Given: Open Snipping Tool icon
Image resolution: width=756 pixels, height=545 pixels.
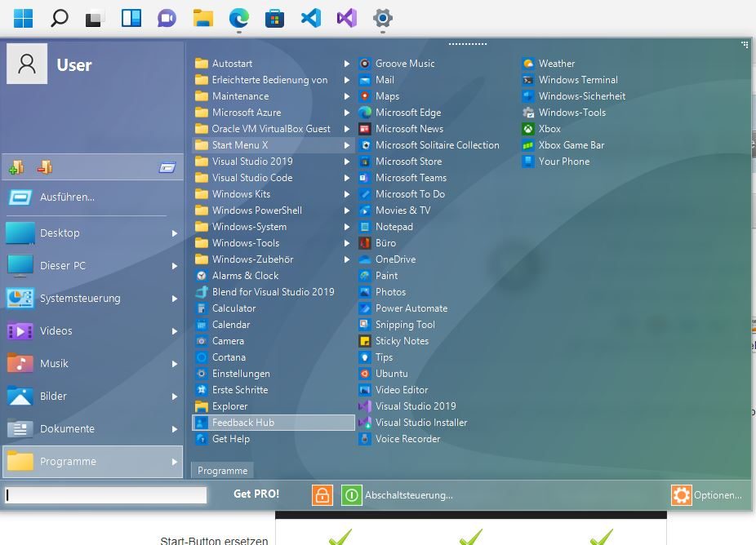Looking at the screenshot, I should click(365, 325).
